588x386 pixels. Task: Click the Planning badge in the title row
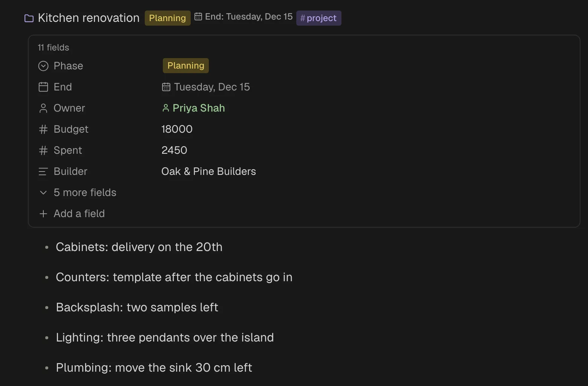pyautogui.click(x=168, y=18)
